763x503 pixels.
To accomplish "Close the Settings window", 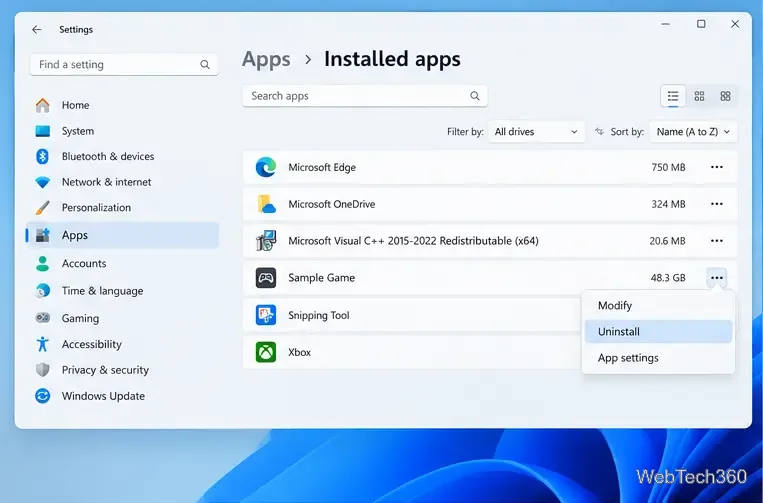I will (x=735, y=24).
